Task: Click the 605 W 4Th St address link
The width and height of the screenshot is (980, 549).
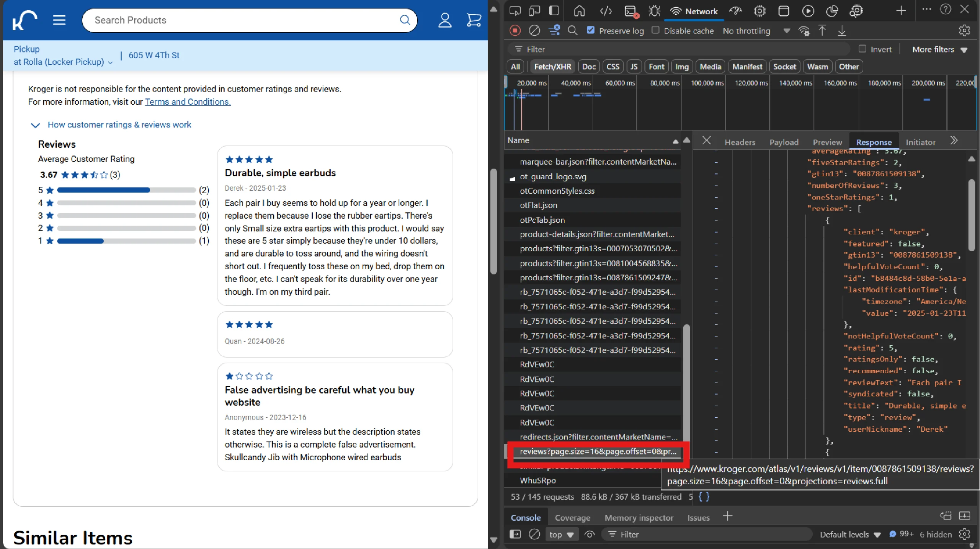Action: pyautogui.click(x=154, y=55)
